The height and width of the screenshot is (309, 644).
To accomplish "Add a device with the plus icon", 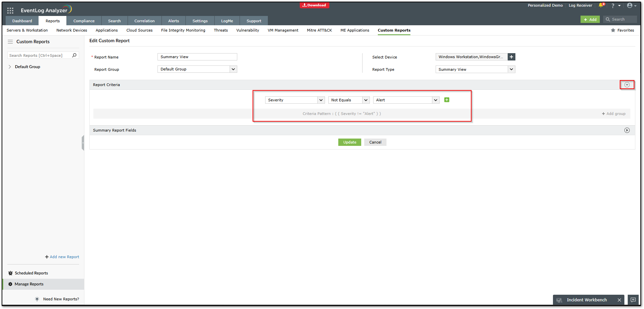I will click(511, 57).
